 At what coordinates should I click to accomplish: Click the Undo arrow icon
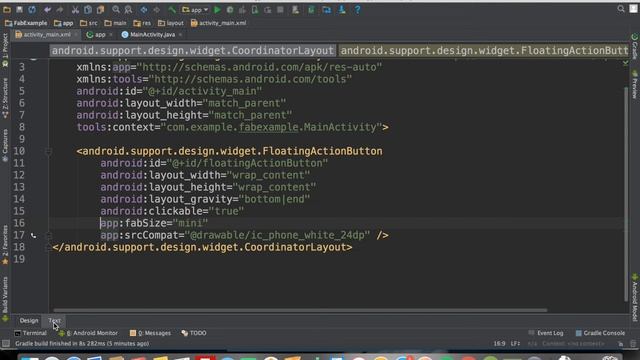click(x=47, y=9)
